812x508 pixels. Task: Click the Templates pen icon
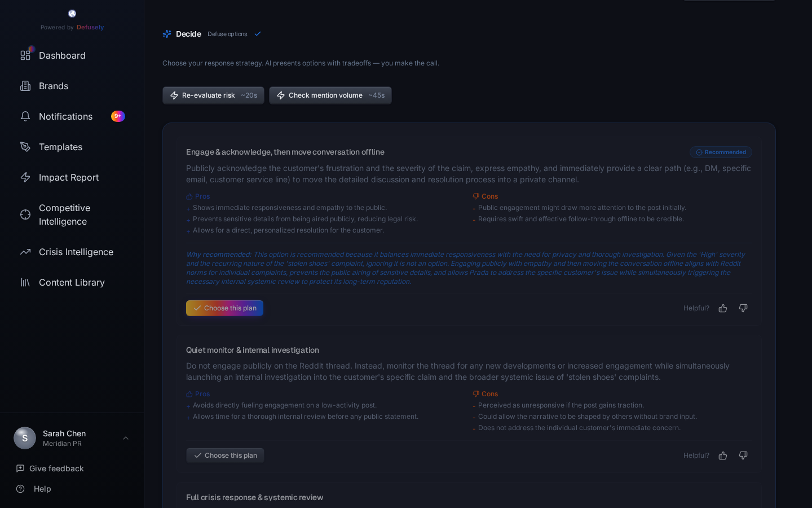click(25, 147)
